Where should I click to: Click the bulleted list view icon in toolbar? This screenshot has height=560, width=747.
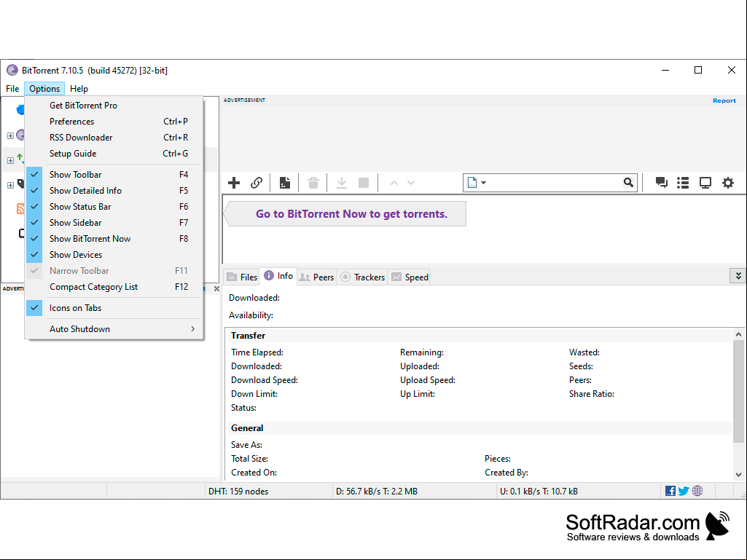683,183
